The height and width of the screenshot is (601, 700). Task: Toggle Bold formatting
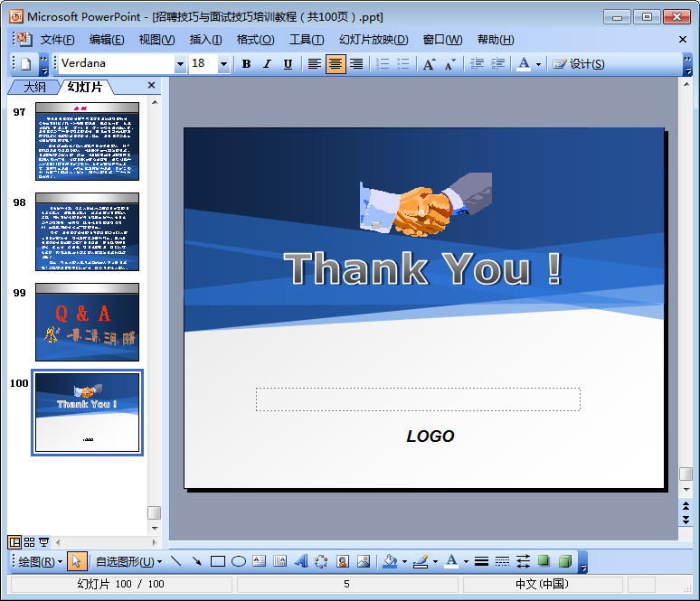click(246, 64)
